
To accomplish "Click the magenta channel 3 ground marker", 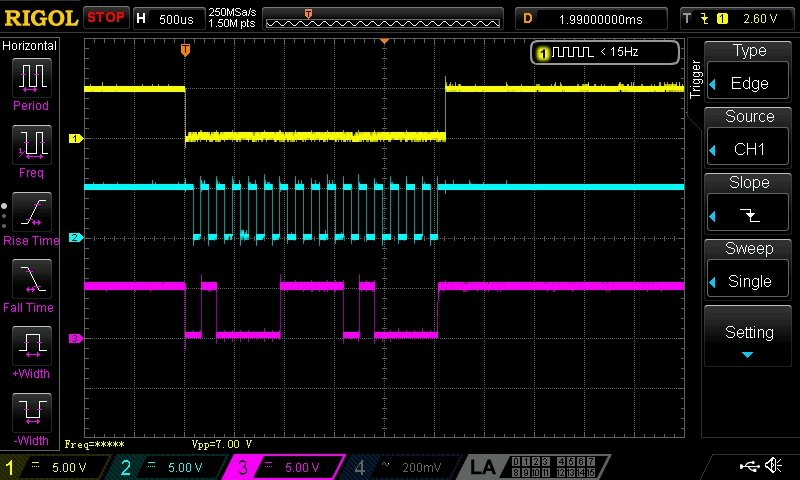I will pyautogui.click(x=76, y=338).
